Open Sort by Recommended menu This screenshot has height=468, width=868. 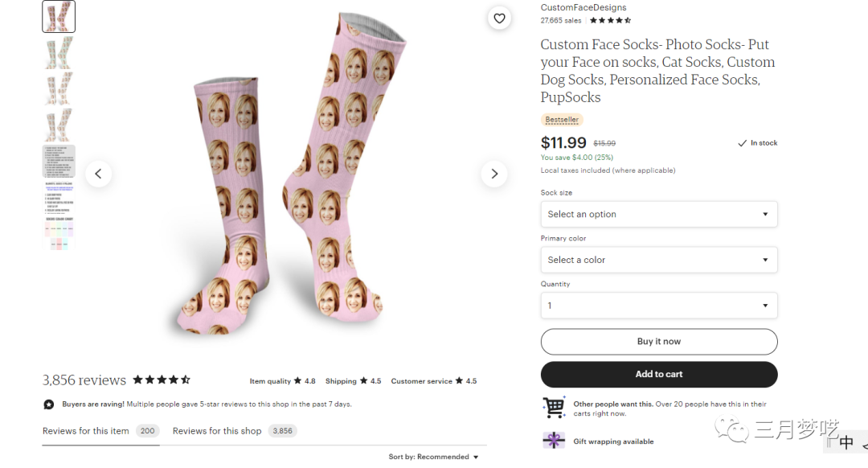[433, 457]
